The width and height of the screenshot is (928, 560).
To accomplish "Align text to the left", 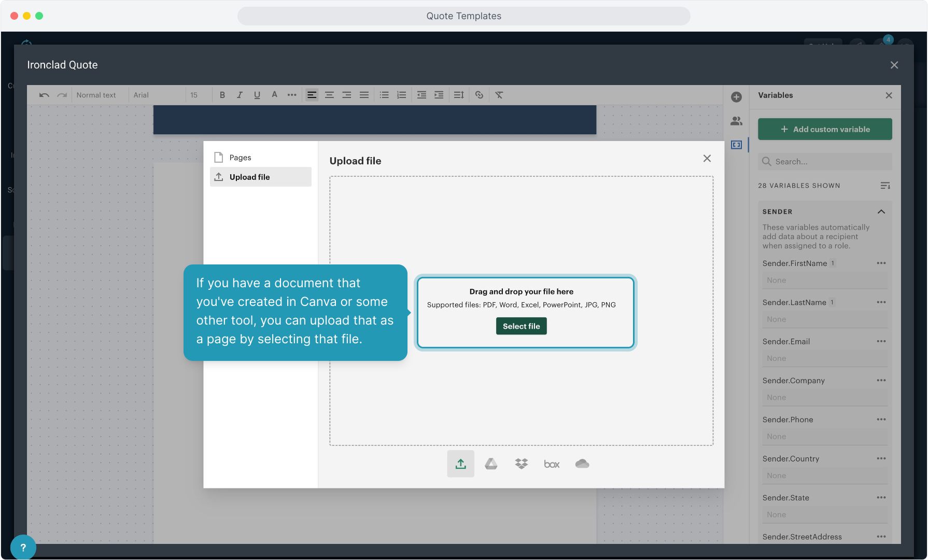I will coord(312,95).
